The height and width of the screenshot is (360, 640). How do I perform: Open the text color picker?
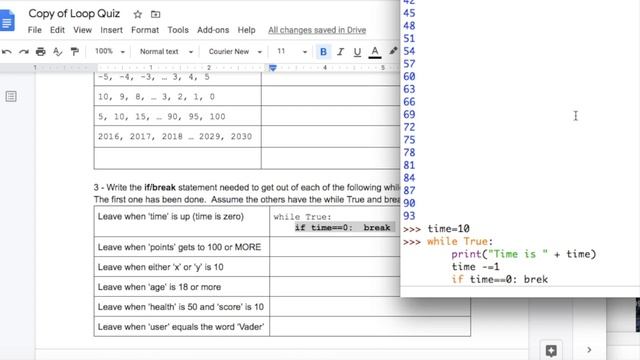375,52
